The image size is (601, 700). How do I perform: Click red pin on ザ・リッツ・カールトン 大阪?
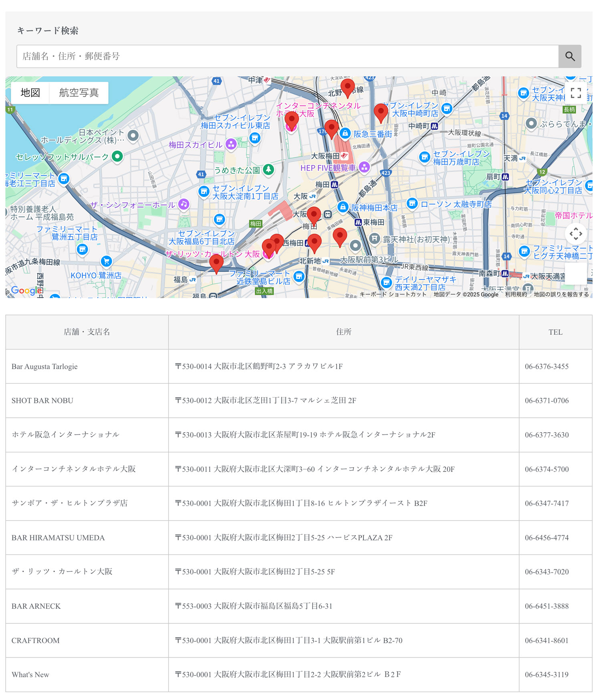pyautogui.click(x=269, y=249)
